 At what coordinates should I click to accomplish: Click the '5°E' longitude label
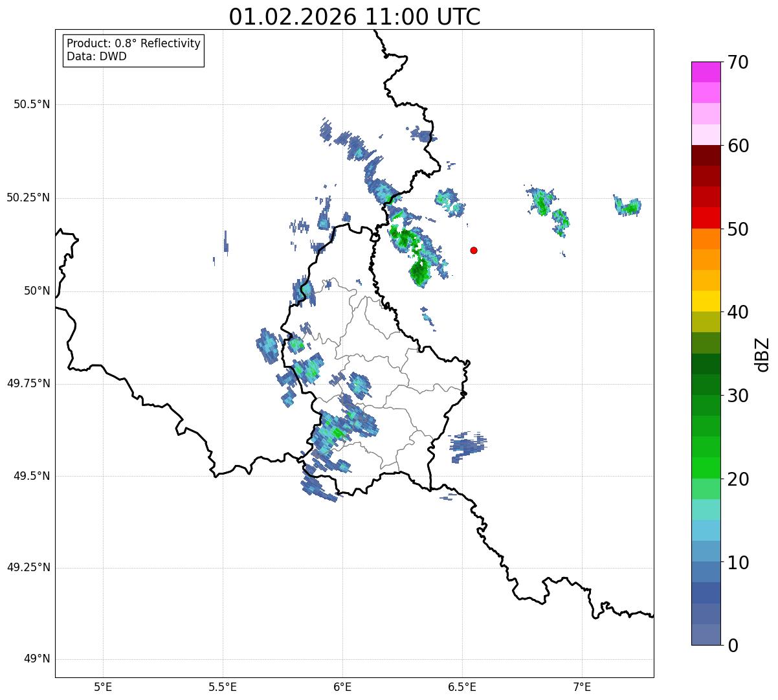tap(103, 686)
